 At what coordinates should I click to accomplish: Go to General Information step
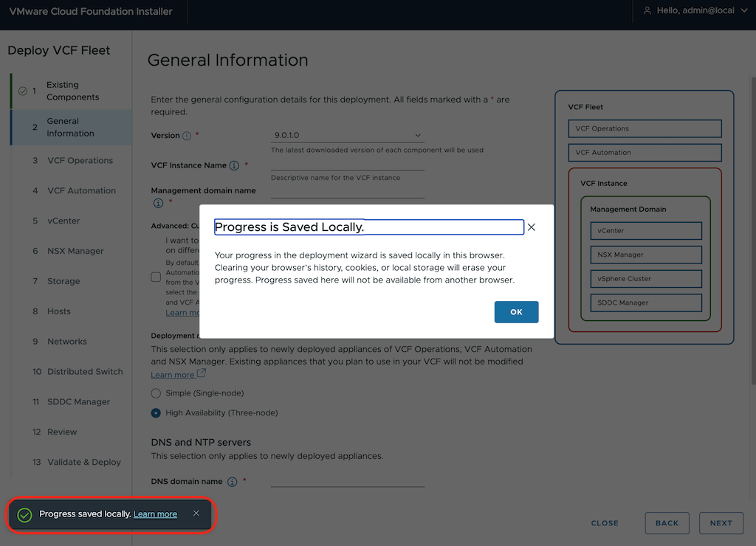[70, 127]
